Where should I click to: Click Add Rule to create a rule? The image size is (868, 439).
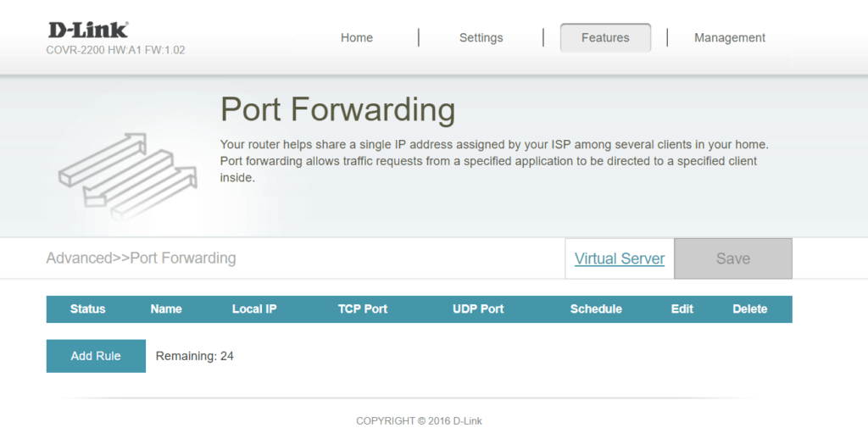point(96,356)
